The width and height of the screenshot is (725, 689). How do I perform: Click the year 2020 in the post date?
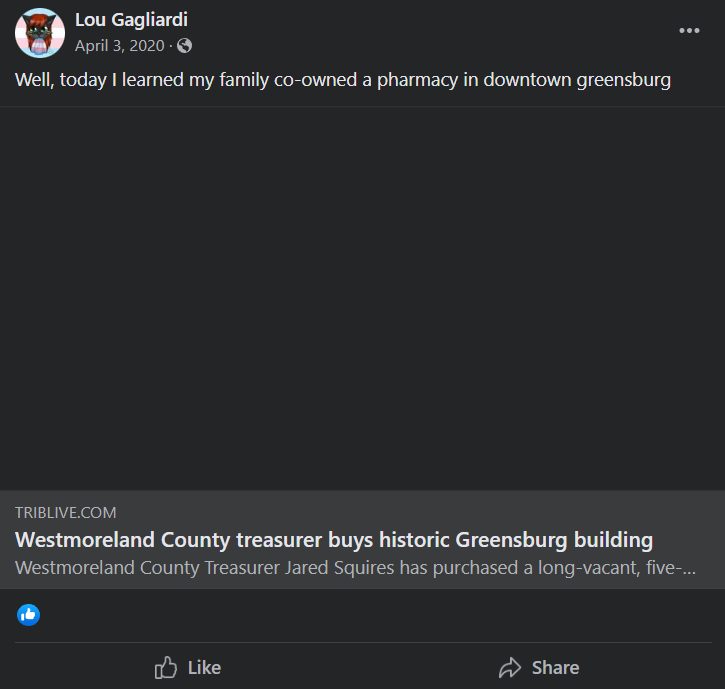pyautogui.click(x=147, y=46)
